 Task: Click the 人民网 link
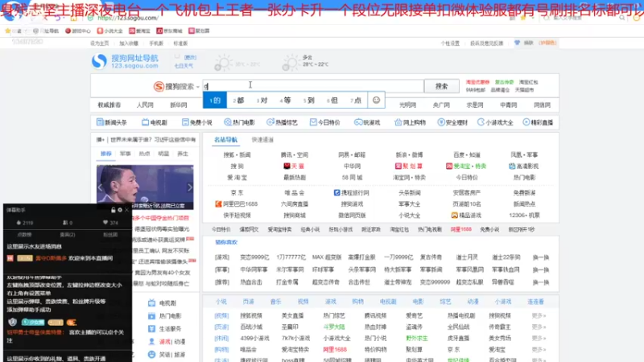tap(145, 105)
